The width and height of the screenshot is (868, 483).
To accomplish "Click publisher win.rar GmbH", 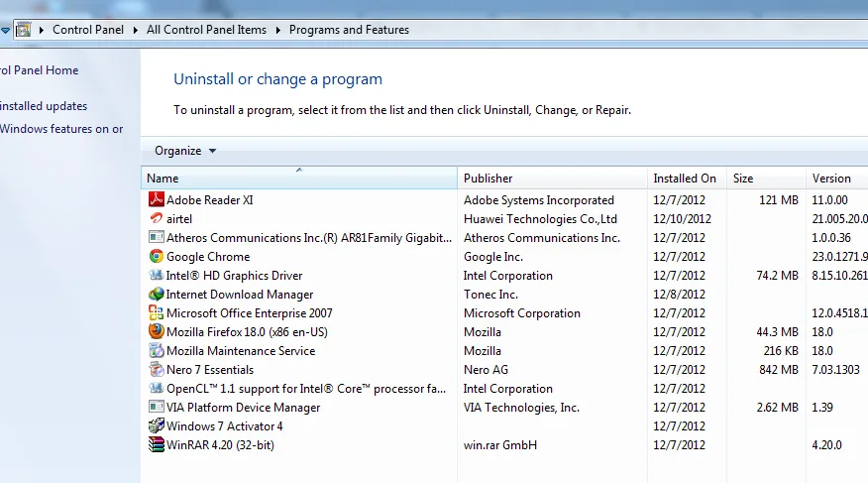I will [x=499, y=444].
